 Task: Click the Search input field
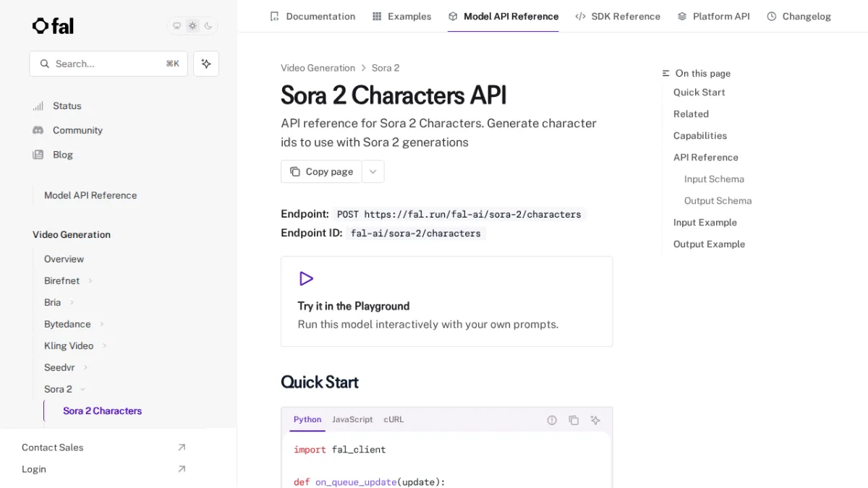[109, 64]
